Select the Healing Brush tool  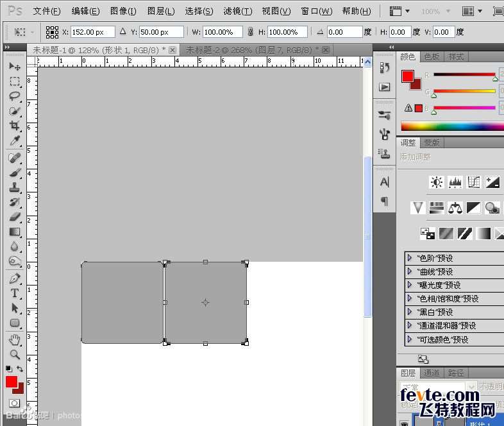[x=15, y=158]
